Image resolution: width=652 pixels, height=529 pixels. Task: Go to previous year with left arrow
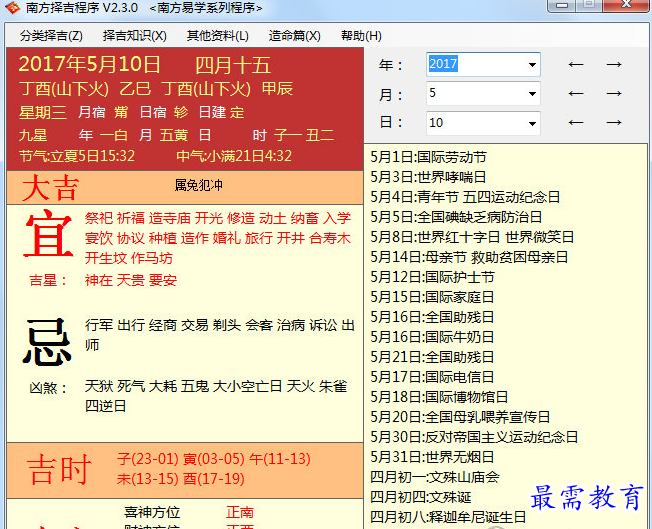pyautogui.click(x=576, y=64)
